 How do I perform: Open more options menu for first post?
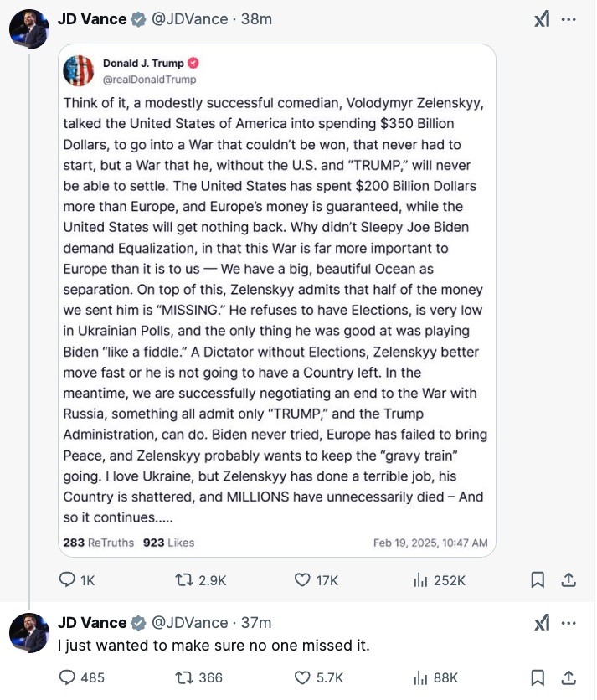tap(569, 19)
